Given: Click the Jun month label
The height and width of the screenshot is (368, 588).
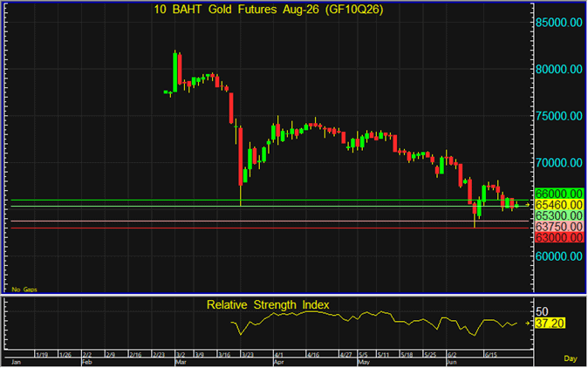Looking at the screenshot, I should [452, 362].
